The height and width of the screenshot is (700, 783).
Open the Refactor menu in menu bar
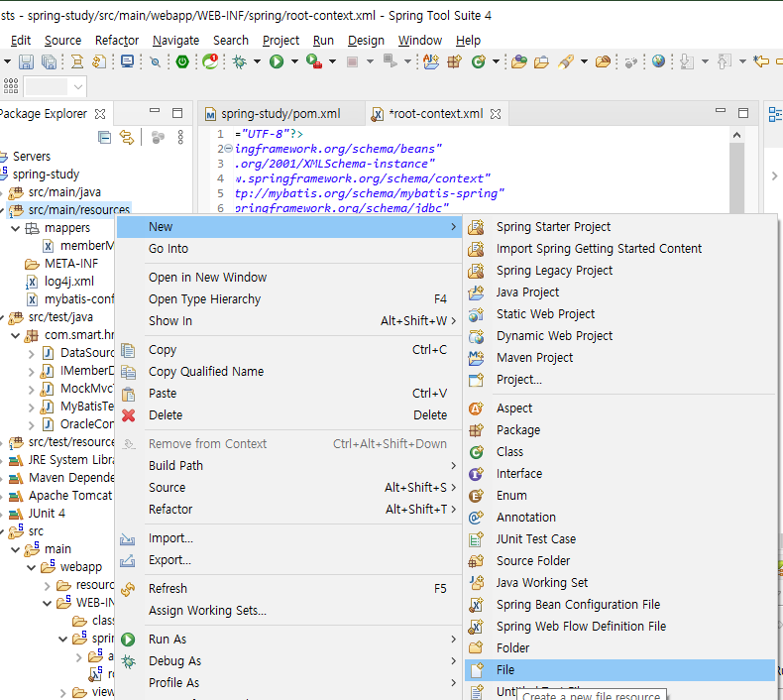coord(117,41)
